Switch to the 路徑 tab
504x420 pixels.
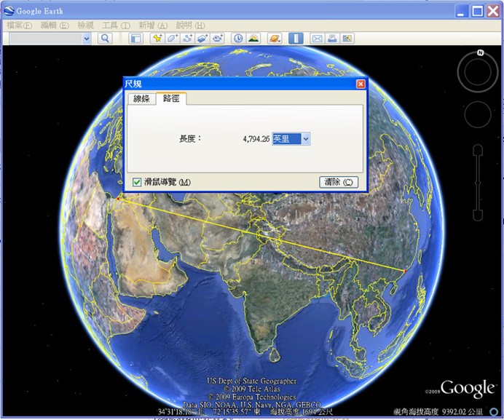(171, 98)
